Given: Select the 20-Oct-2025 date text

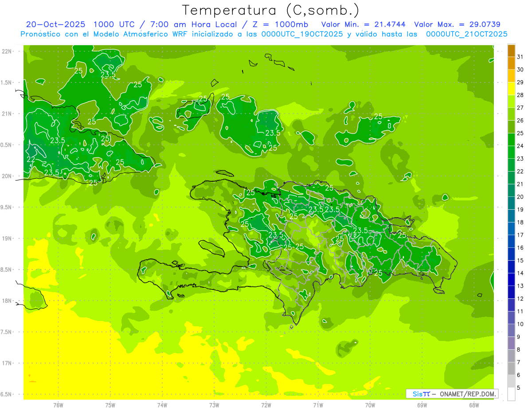Looking at the screenshot, I should [x=52, y=24].
